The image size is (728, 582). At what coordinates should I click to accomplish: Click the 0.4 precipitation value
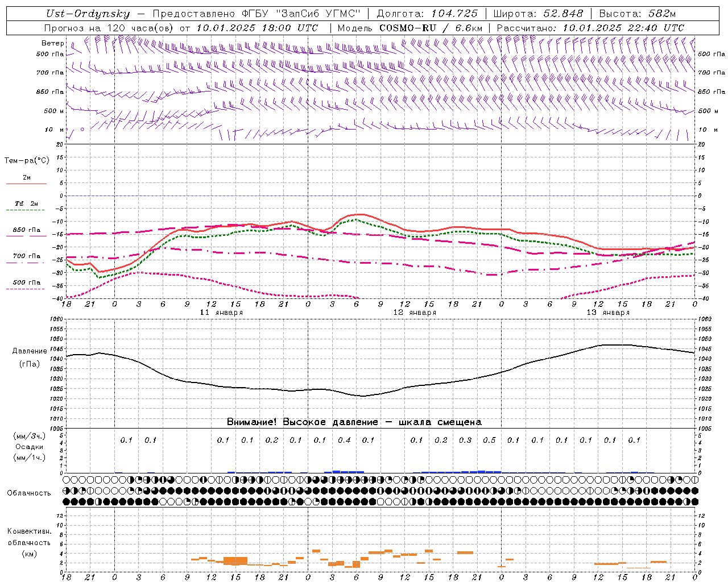(344, 440)
